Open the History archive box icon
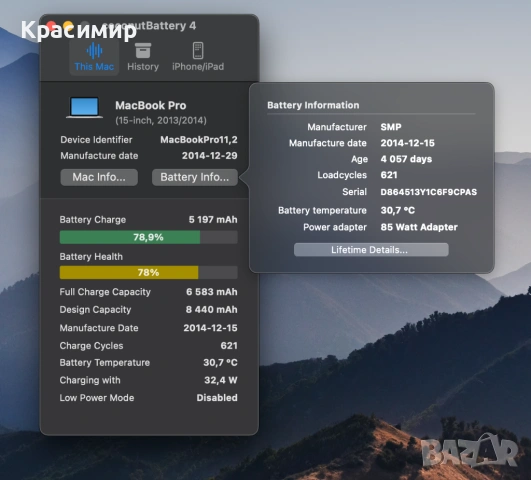 click(143, 51)
